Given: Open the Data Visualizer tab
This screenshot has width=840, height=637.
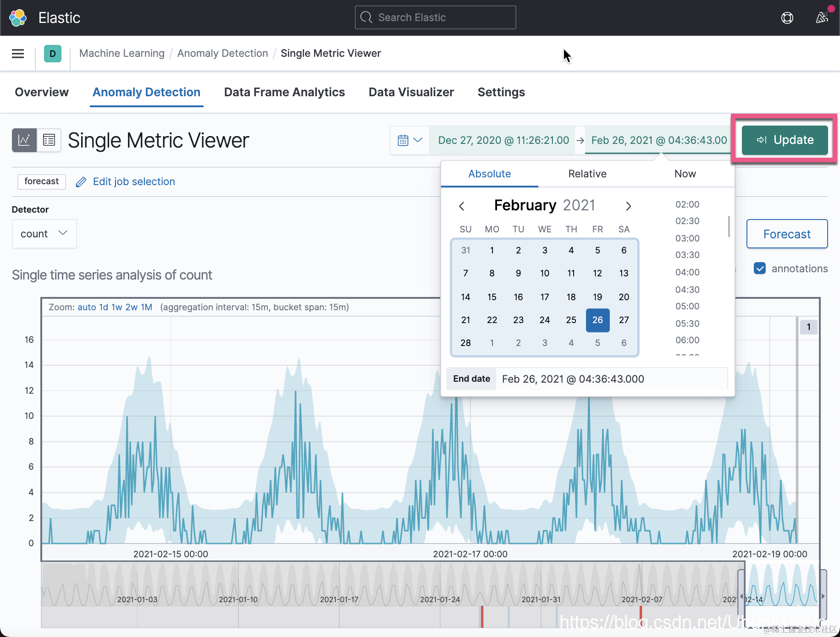Looking at the screenshot, I should 411,92.
